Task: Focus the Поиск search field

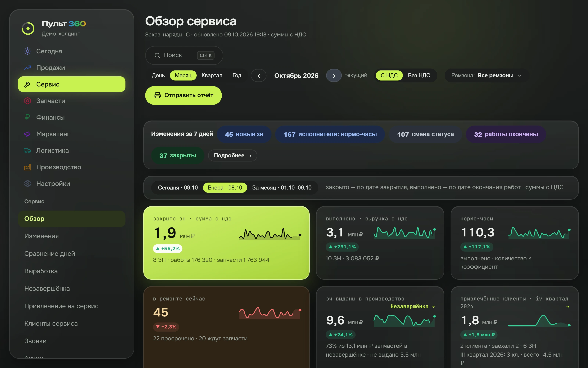Action: click(184, 56)
